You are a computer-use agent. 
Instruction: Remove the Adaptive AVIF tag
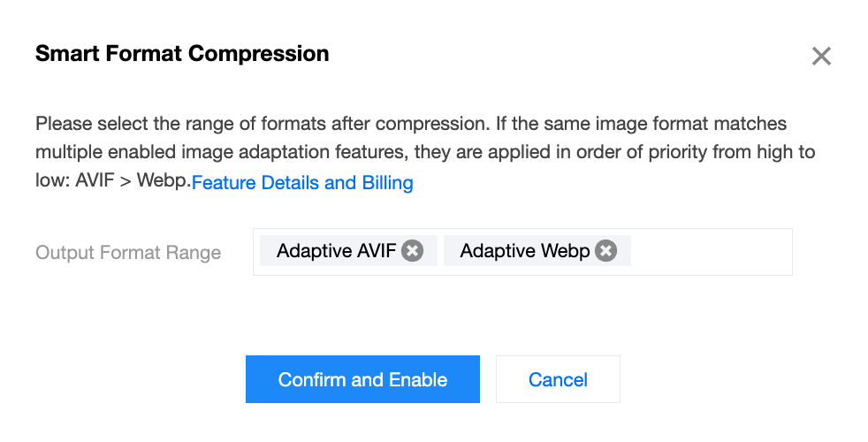pos(412,251)
